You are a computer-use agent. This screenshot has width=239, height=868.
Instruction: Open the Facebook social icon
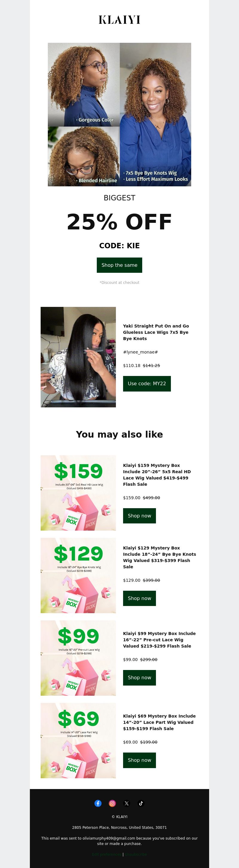coord(98,803)
